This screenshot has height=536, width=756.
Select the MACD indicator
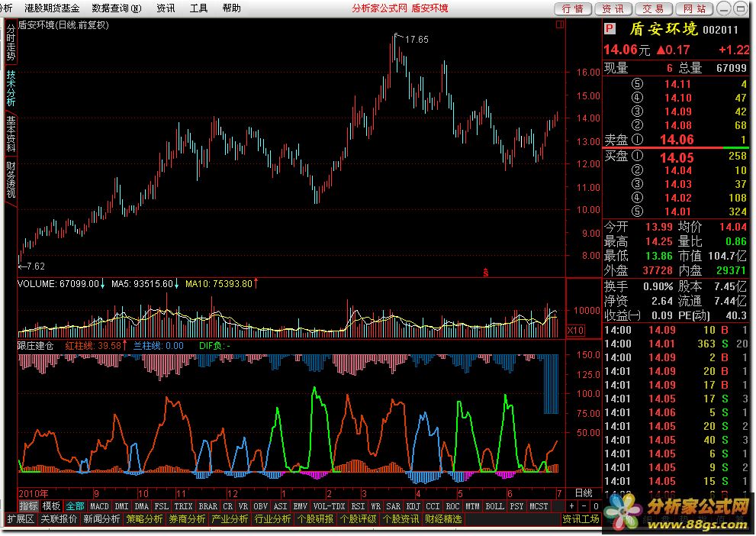pos(99,506)
